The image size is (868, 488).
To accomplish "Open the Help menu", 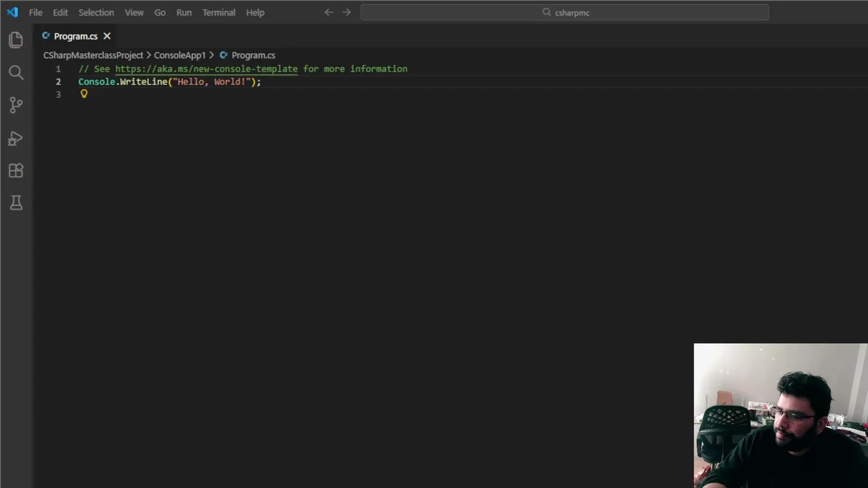I will [x=255, y=12].
